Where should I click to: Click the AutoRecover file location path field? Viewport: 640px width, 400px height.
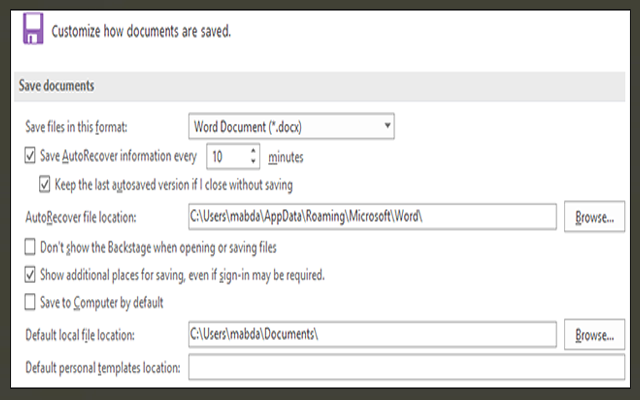(370, 216)
